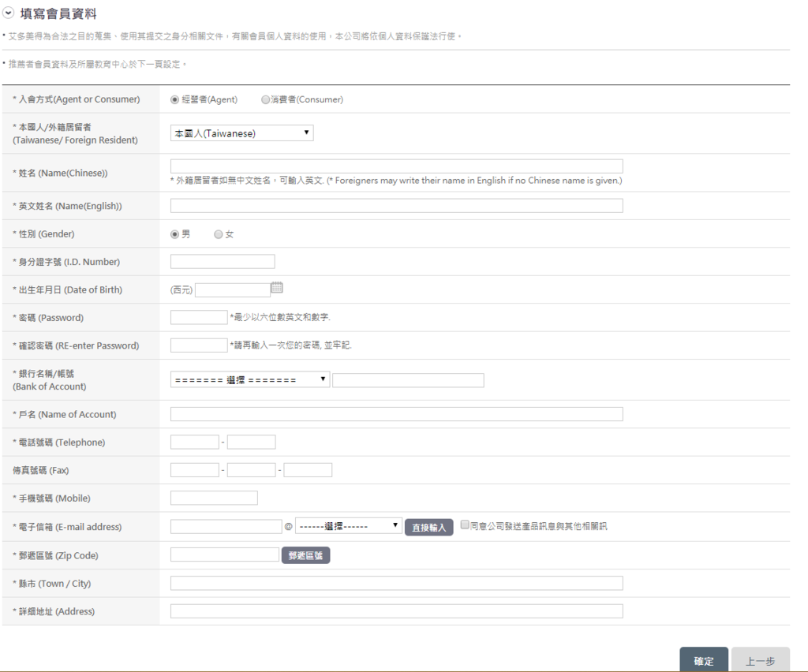Click the 確定 confirm button
Viewport: 808px width, 672px height.
pyautogui.click(x=704, y=659)
